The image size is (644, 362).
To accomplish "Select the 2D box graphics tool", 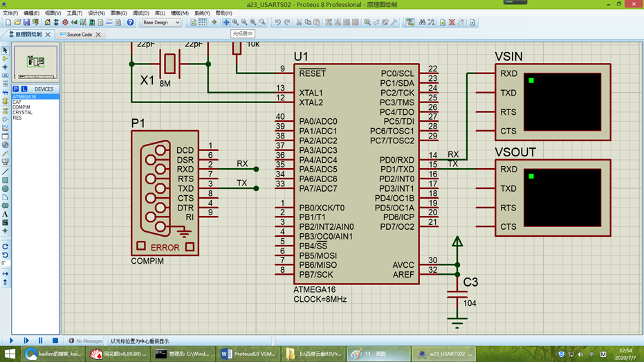I will coord(5,181).
